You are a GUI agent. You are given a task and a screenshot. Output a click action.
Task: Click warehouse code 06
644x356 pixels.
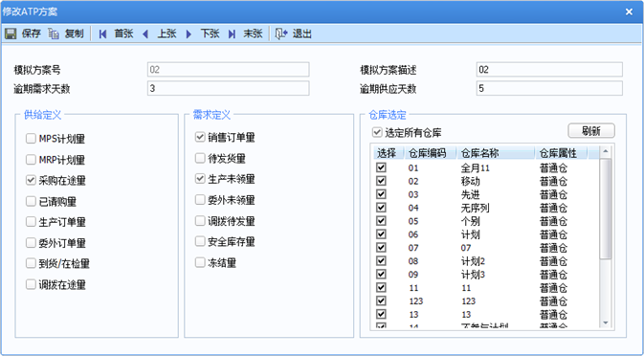[413, 234]
